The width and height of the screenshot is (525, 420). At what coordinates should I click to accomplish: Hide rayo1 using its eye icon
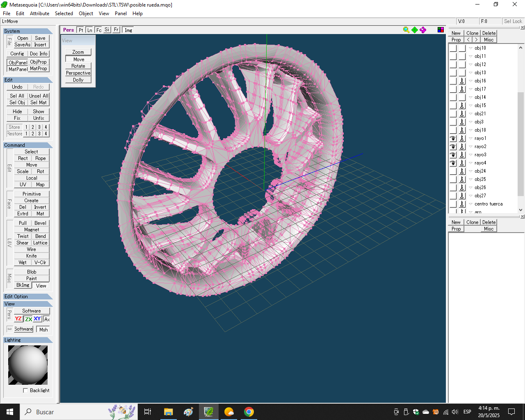tap(453, 138)
